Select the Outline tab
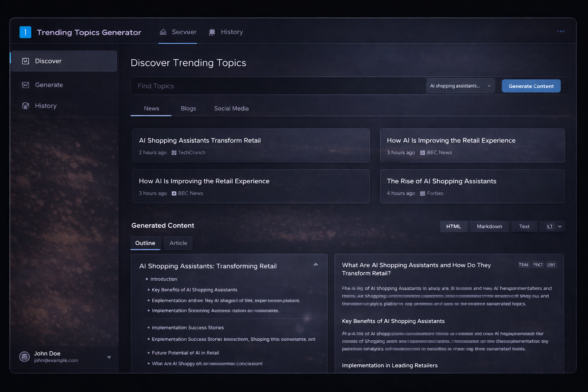The image size is (588, 392). point(145,243)
